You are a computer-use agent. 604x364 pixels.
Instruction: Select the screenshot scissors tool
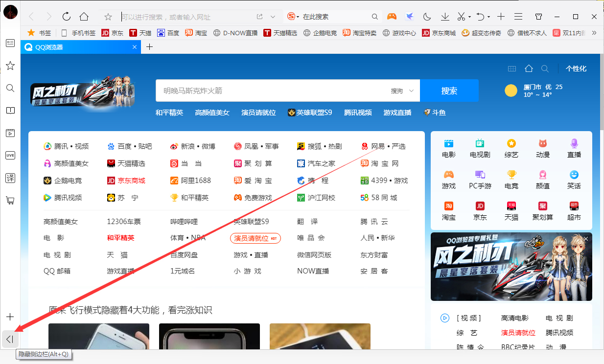point(461,16)
